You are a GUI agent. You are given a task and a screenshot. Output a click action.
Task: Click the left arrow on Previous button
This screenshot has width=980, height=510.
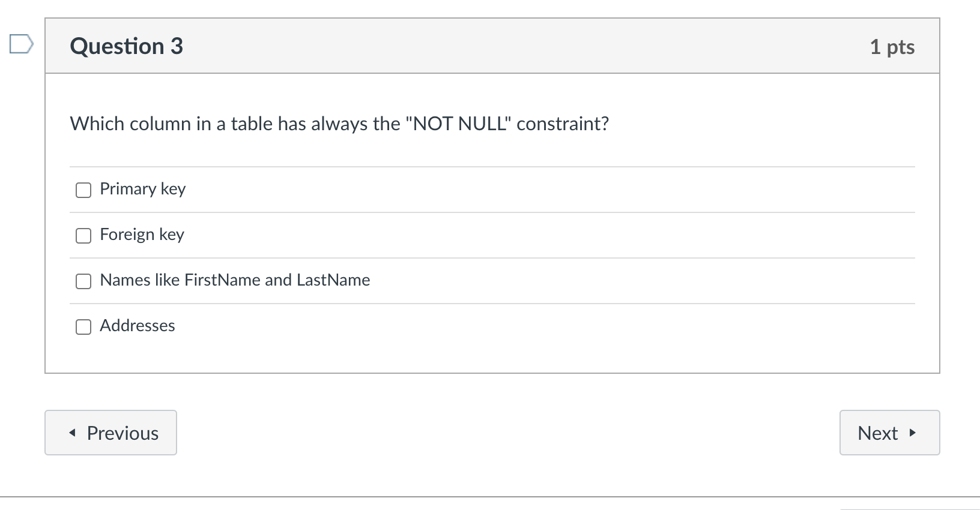click(72, 433)
